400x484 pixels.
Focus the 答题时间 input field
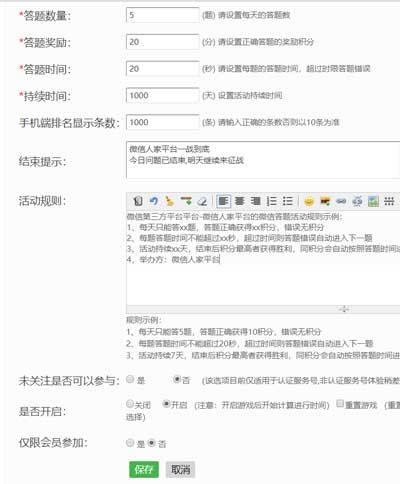tap(163, 69)
